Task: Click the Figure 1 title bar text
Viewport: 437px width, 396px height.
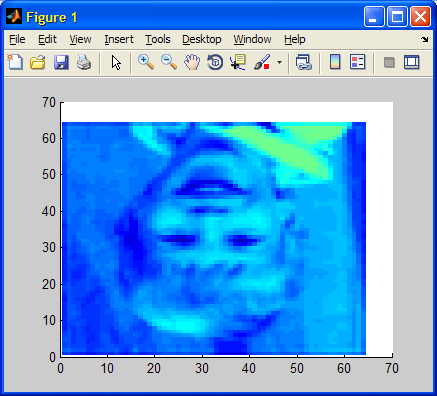Action: [52, 17]
